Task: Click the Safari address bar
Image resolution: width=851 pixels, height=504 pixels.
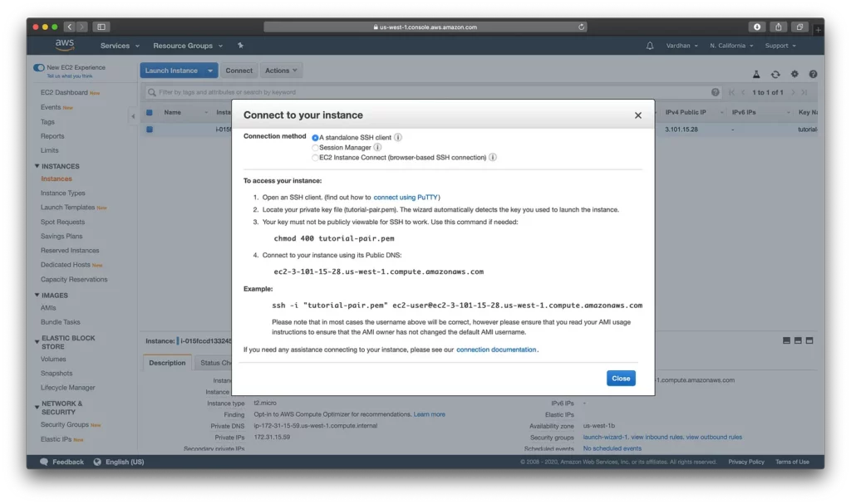Action: point(425,27)
